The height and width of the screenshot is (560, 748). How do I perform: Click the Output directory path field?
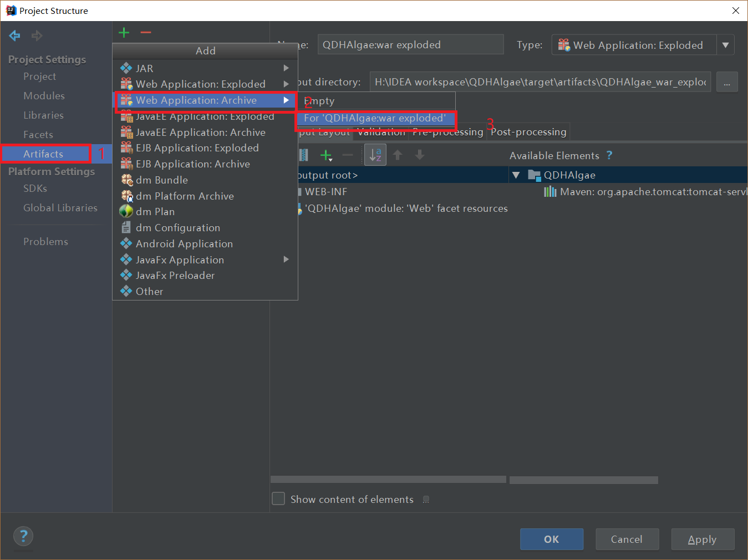pyautogui.click(x=540, y=82)
